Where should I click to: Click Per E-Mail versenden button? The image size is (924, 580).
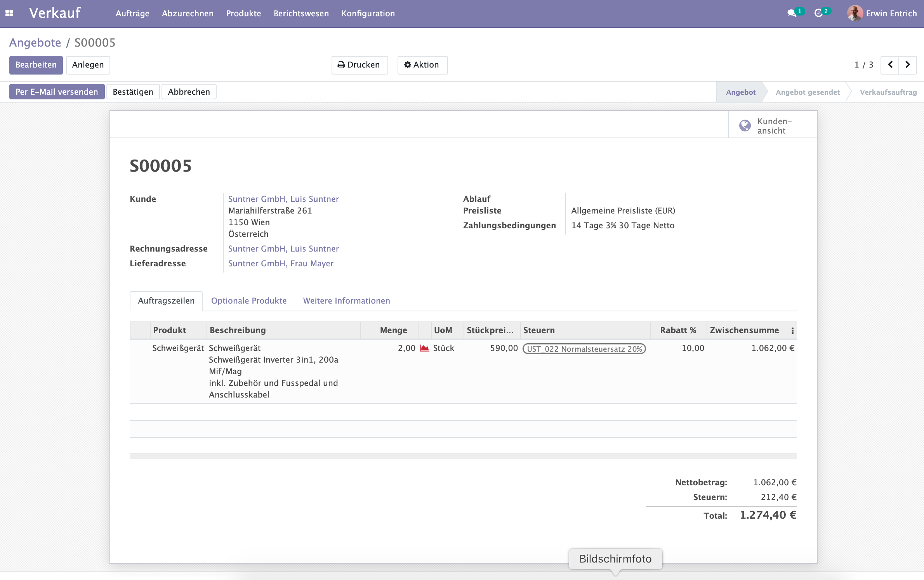click(x=57, y=92)
